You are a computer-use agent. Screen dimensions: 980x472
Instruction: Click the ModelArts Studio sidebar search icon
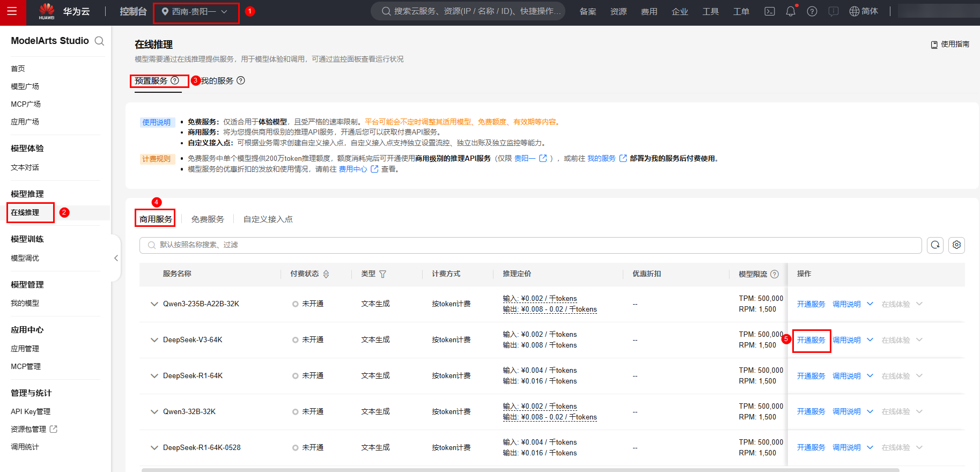pyautogui.click(x=99, y=41)
